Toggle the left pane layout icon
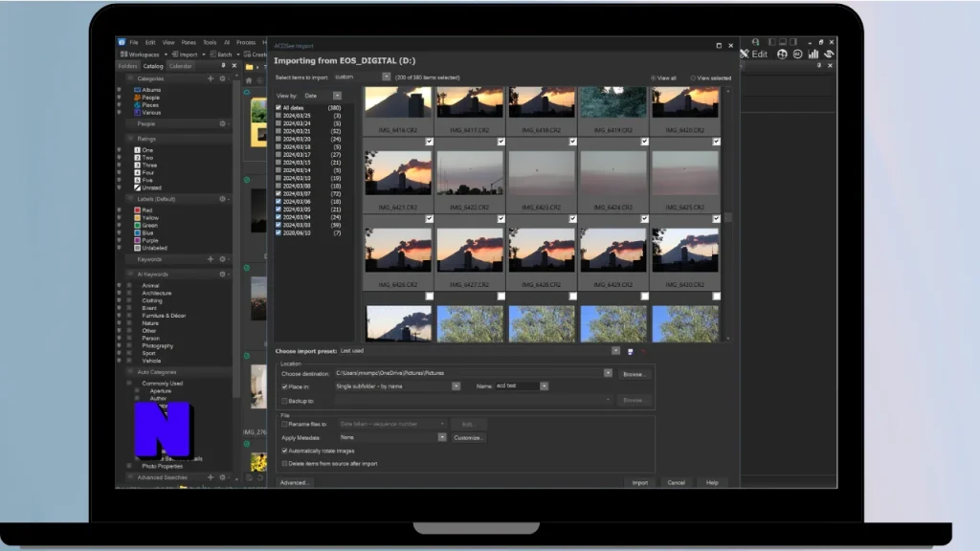This screenshot has width=980, height=551. [x=772, y=42]
